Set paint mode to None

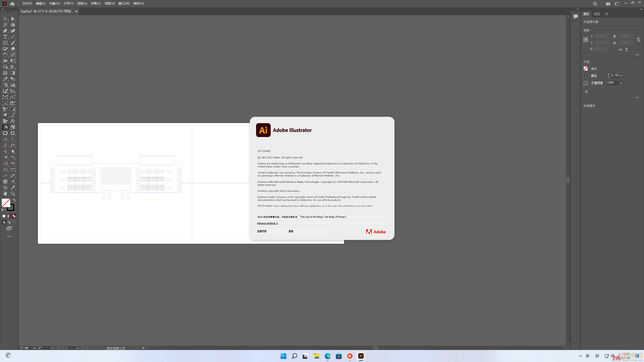coord(14,216)
